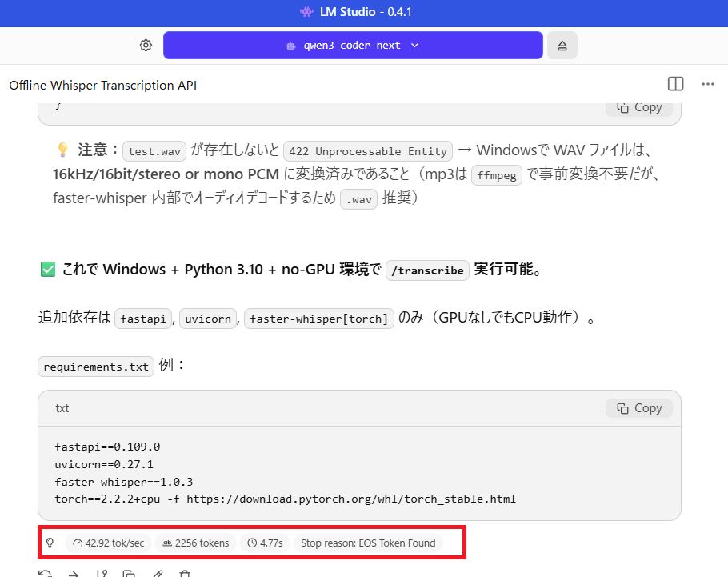Copy the assistant message using the copy icon
728x577 pixels.
click(x=128, y=572)
